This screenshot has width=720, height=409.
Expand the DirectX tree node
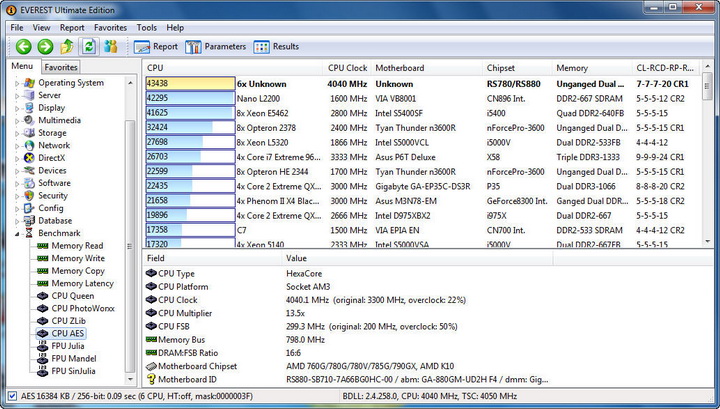pos(17,158)
